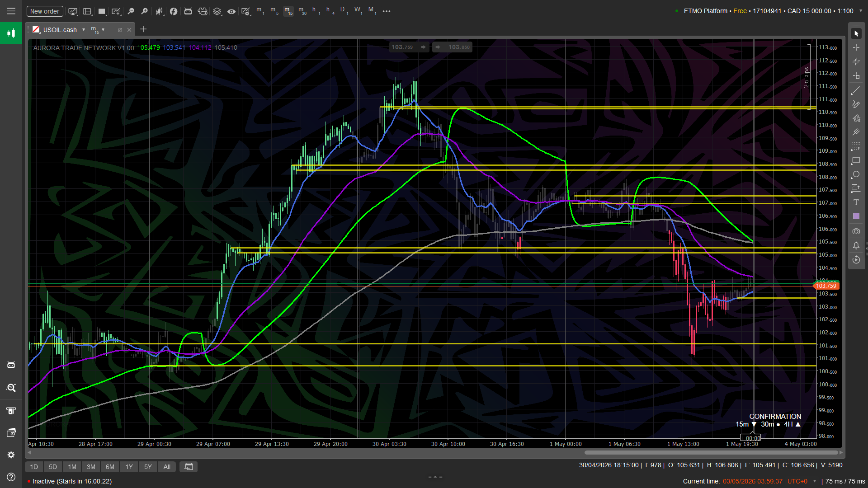Open the market replay tool
Screen dimensions: 868x488
point(856,260)
